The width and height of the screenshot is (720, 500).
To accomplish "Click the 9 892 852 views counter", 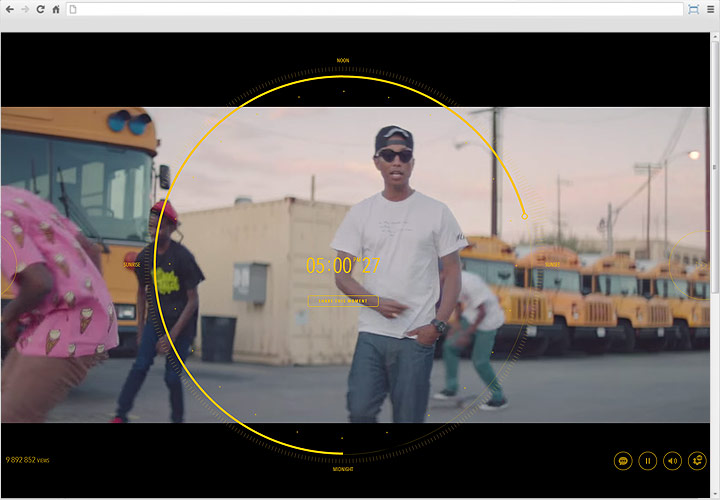I will 28,460.
